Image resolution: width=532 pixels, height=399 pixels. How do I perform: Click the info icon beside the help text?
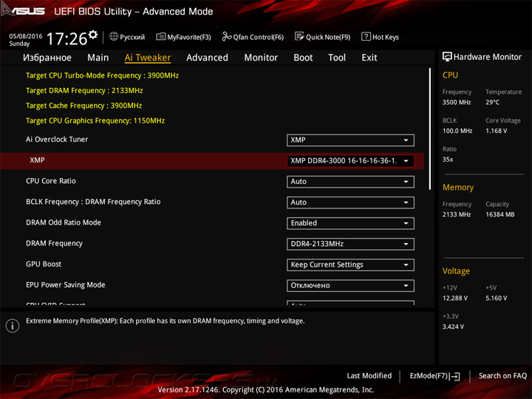(13, 326)
